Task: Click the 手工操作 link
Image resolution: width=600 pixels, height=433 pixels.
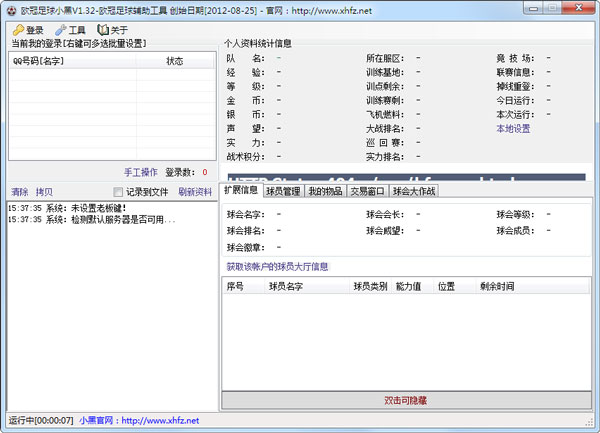Action: click(140, 173)
